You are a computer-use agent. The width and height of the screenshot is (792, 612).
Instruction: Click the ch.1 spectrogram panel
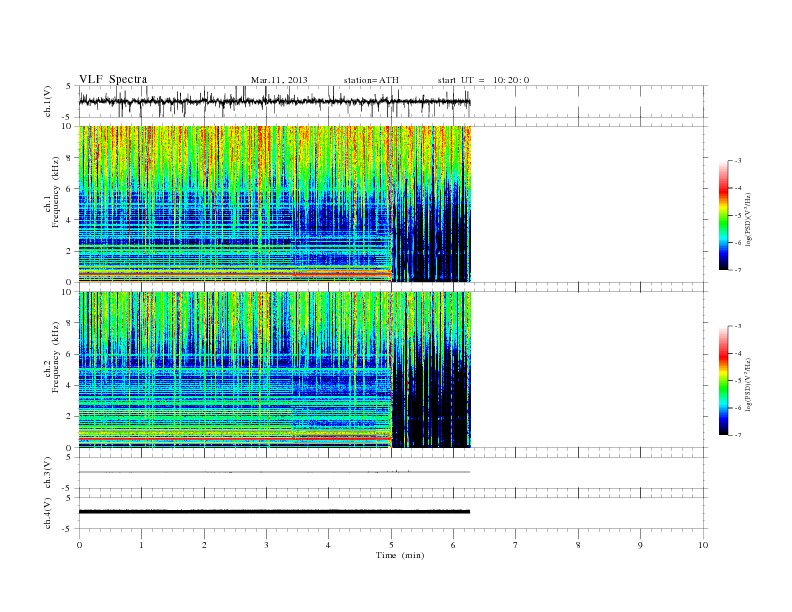click(x=275, y=204)
